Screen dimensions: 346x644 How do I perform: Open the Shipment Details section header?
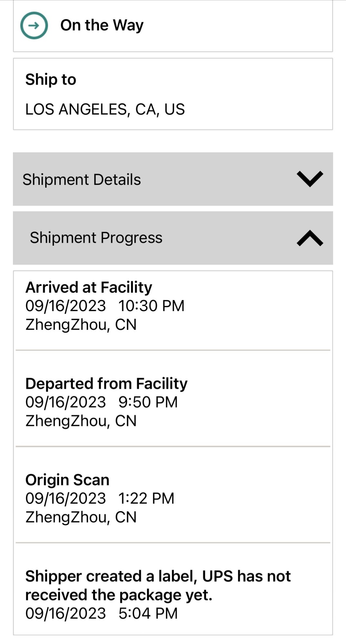173,179
